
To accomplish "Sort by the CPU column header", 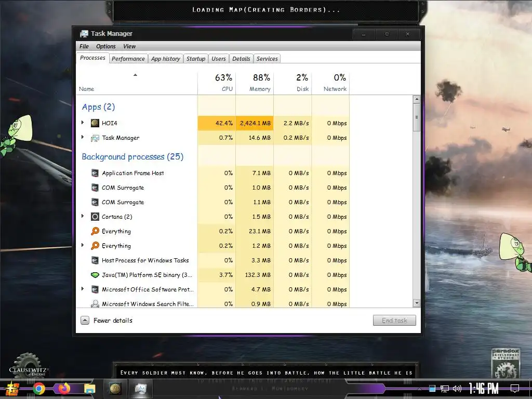I will tap(217, 83).
